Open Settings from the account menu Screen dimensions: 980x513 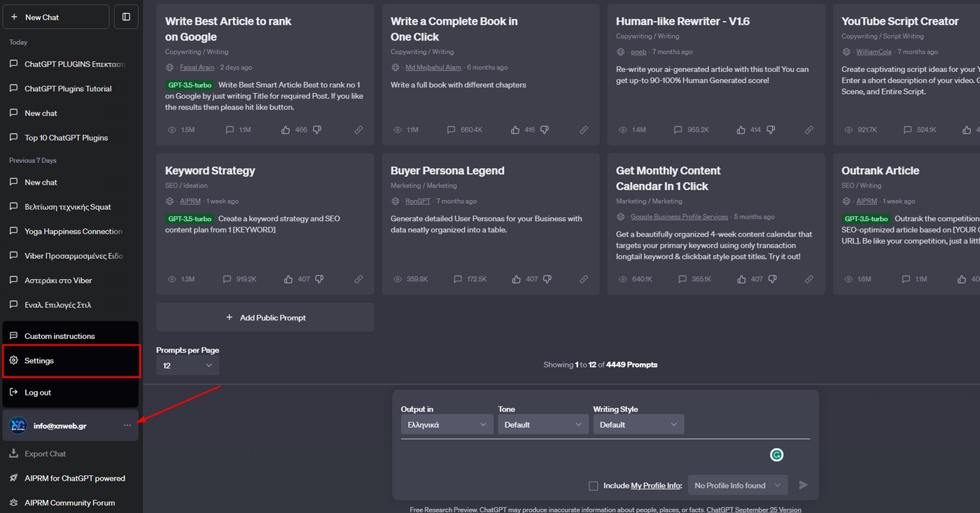click(x=71, y=360)
